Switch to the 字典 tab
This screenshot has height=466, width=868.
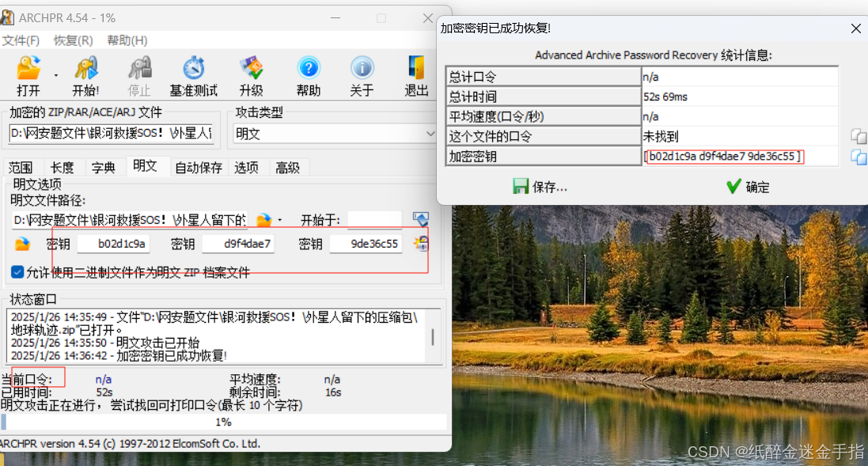pos(104,168)
